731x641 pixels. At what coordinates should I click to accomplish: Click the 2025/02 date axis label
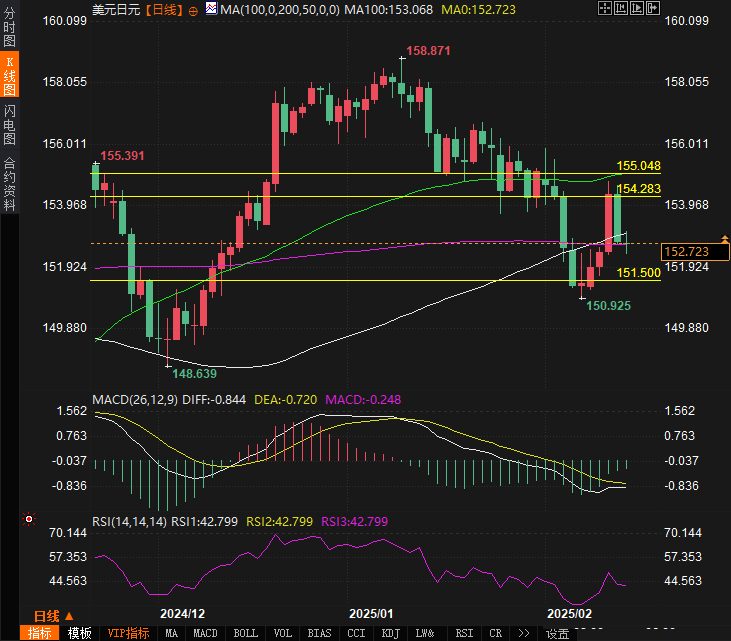(569, 613)
